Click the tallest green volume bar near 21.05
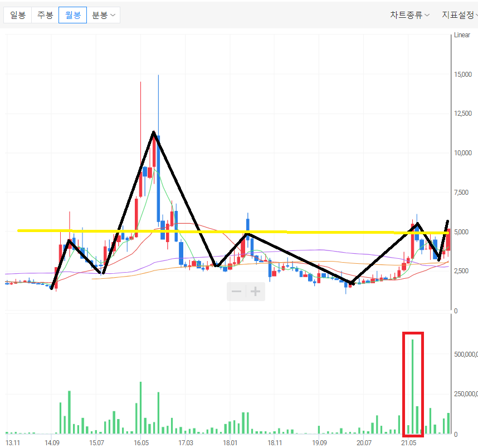 point(413,386)
